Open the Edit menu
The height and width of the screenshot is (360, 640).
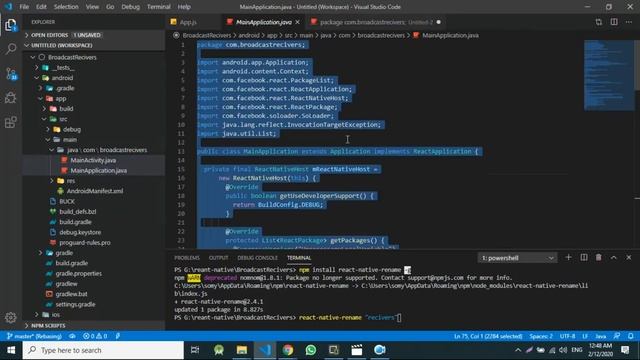pos(41,7)
